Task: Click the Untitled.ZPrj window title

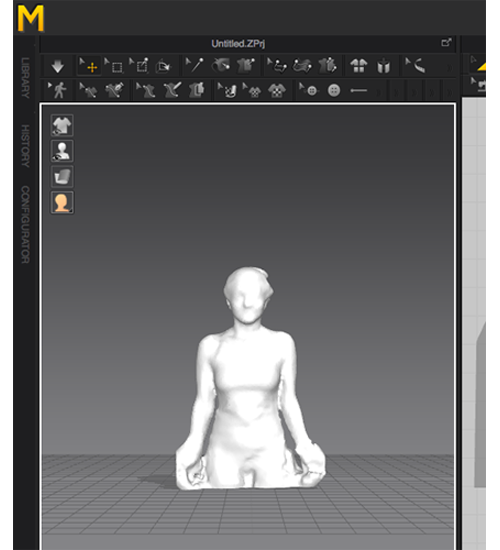Action: (x=238, y=44)
